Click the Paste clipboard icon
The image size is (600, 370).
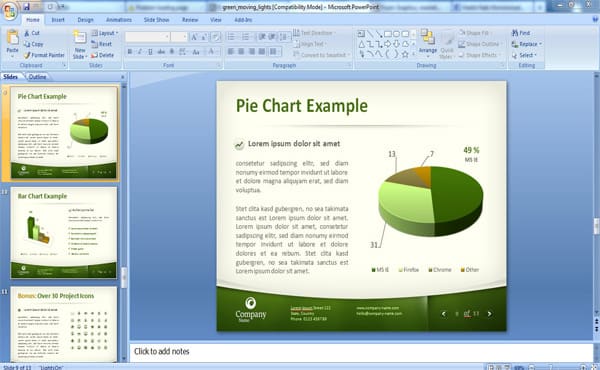tap(13, 38)
